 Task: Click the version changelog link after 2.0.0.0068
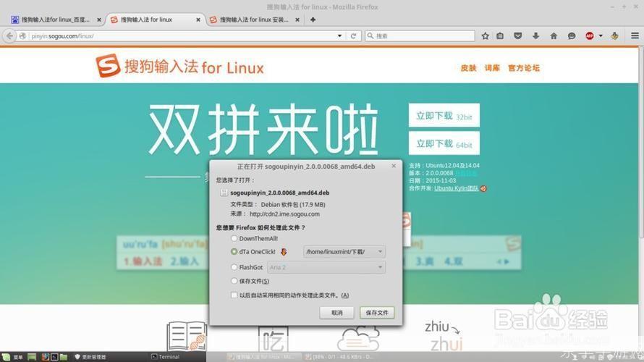[466, 174]
